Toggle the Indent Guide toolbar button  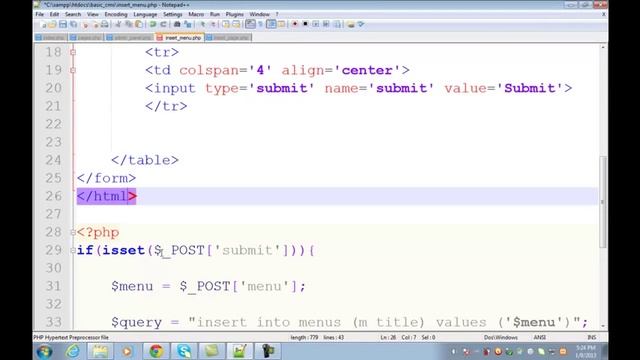pos(271,24)
